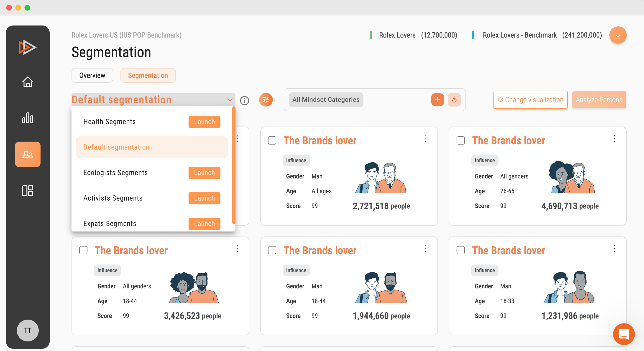
Task: Click the All Mindset Categories chip
Action: point(326,100)
